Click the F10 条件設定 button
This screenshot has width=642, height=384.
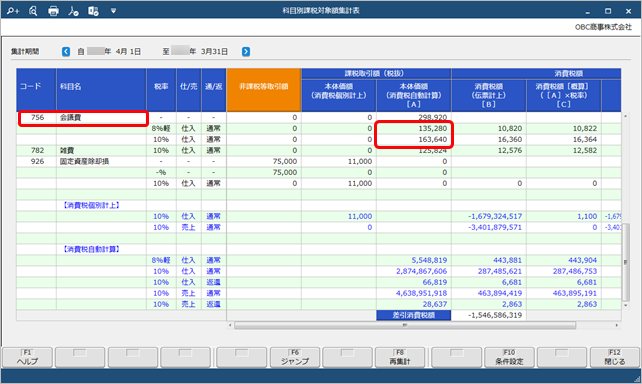[x=509, y=357]
